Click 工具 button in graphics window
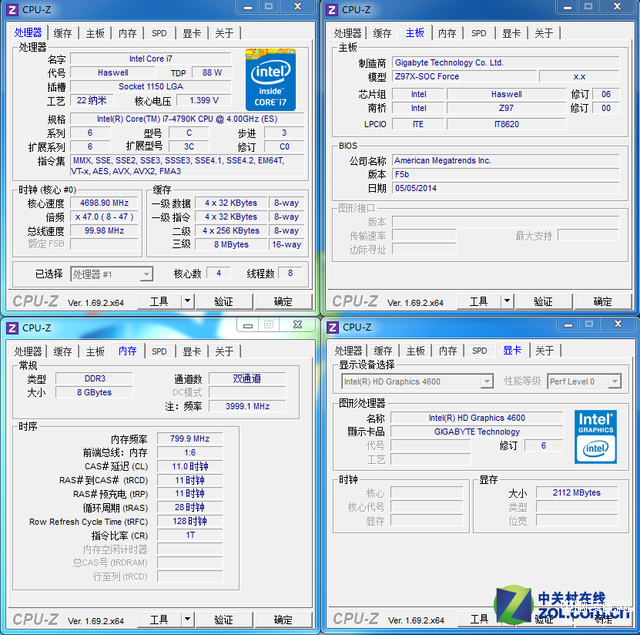 (x=479, y=619)
